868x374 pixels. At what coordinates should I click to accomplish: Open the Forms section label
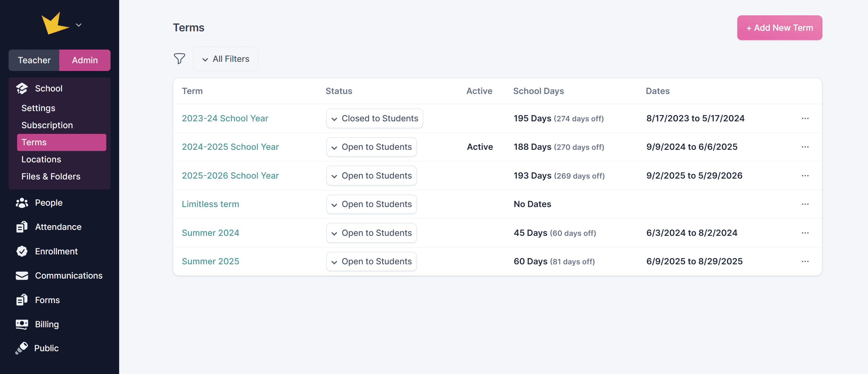tap(48, 300)
